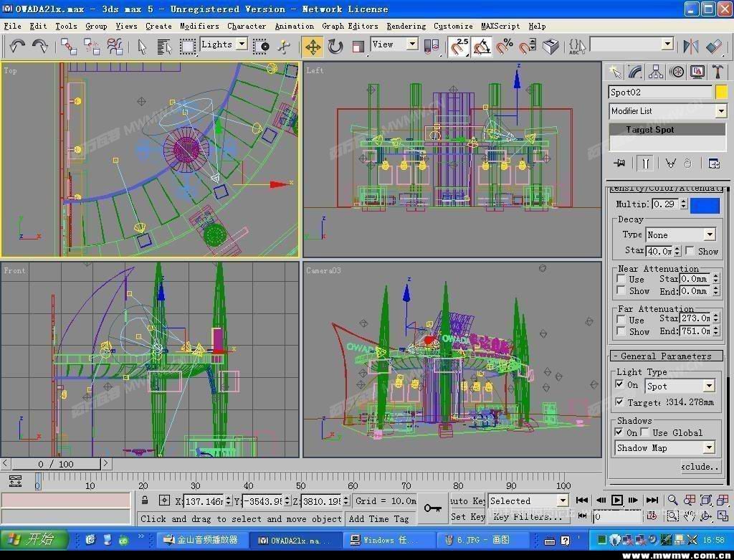
Task: Open the blue light color swatch
Action: click(x=705, y=205)
